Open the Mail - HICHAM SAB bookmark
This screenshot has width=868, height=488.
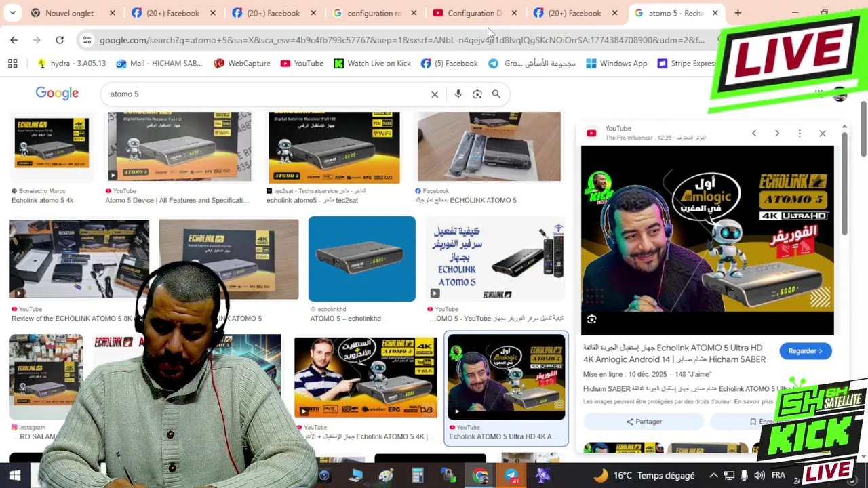click(x=159, y=63)
